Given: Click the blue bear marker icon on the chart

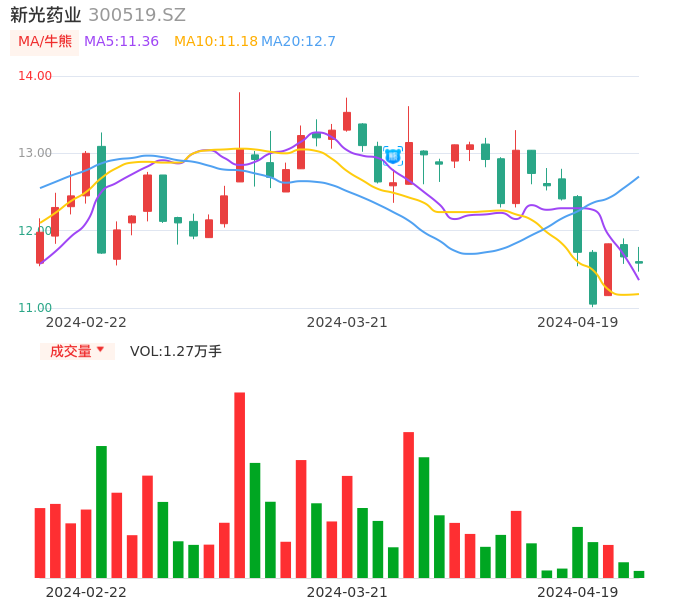Looking at the screenshot, I should tap(393, 156).
